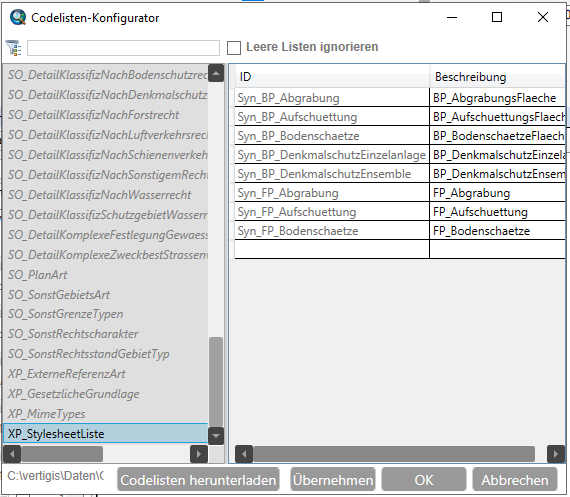Viewport: 570px width, 497px height.
Task: Select SO_SonstRechtsstandGebietTyp in the list
Action: [x=105, y=354]
